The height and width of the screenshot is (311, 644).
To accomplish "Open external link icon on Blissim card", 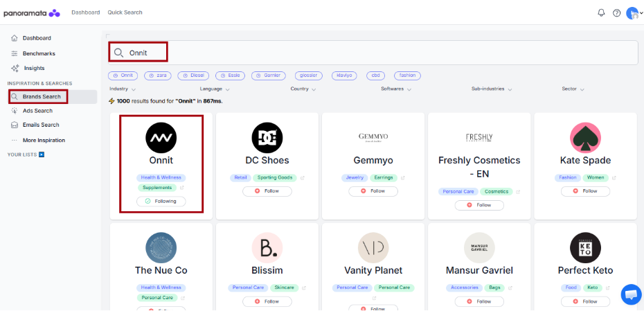I will [304, 288].
